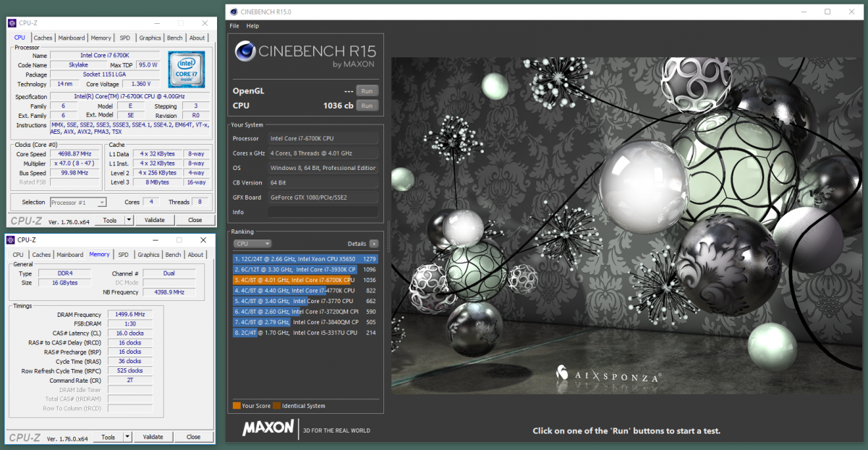Open the Caches tab in the memory CPU-Z window
The height and width of the screenshot is (450, 868).
coord(41,255)
